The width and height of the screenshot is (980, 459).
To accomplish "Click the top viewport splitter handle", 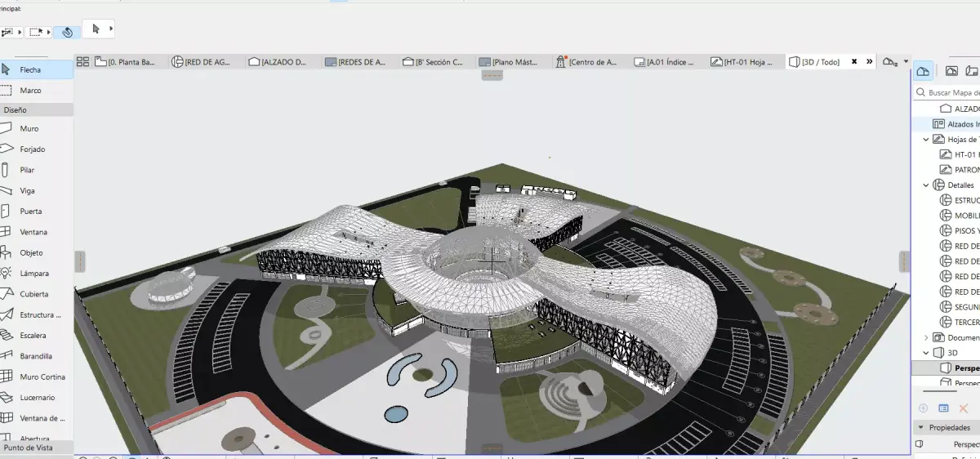I will click(492, 74).
